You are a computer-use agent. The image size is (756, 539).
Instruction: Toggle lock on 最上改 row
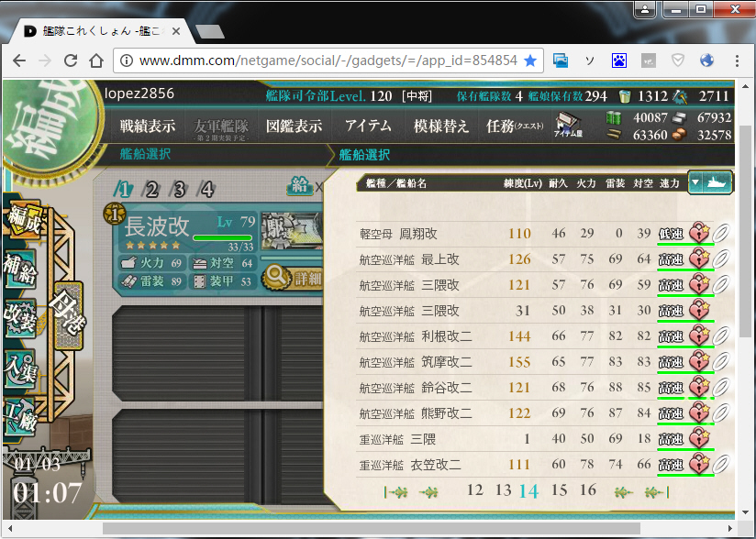tap(698, 259)
